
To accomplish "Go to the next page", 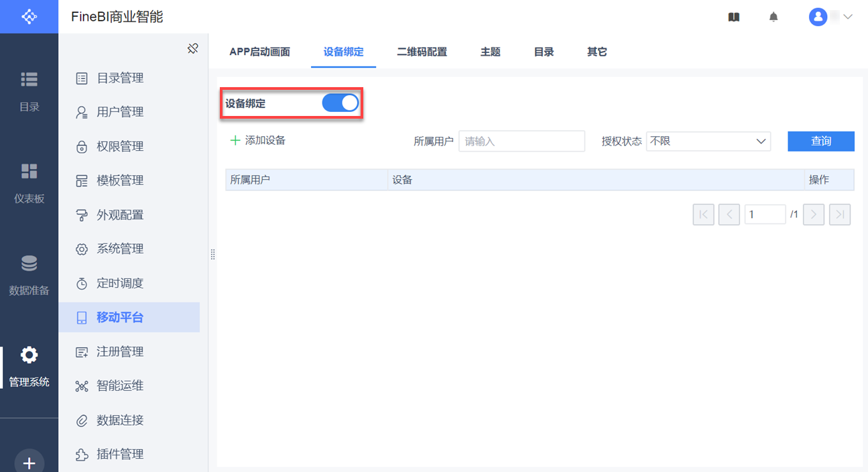I will tap(813, 215).
